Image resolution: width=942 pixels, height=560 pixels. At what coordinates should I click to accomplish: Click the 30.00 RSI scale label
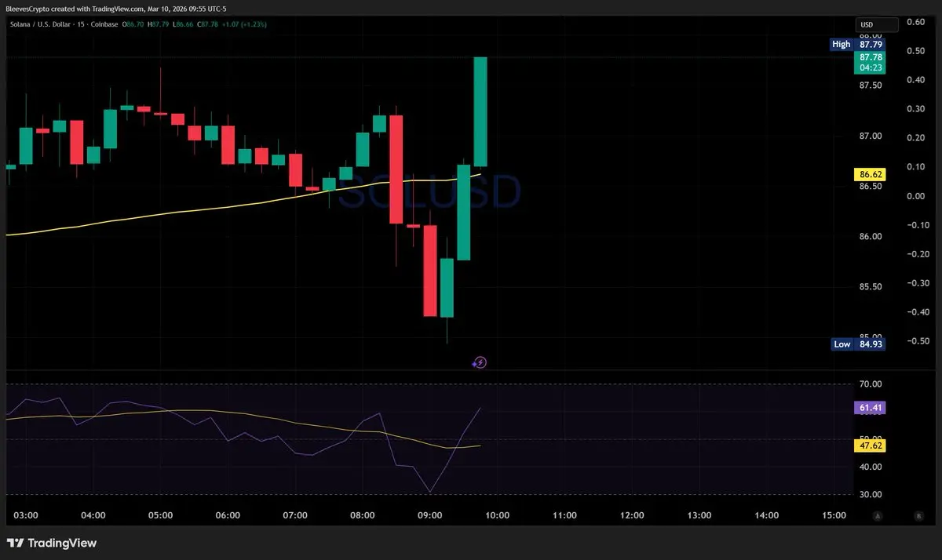tap(871, 494)
